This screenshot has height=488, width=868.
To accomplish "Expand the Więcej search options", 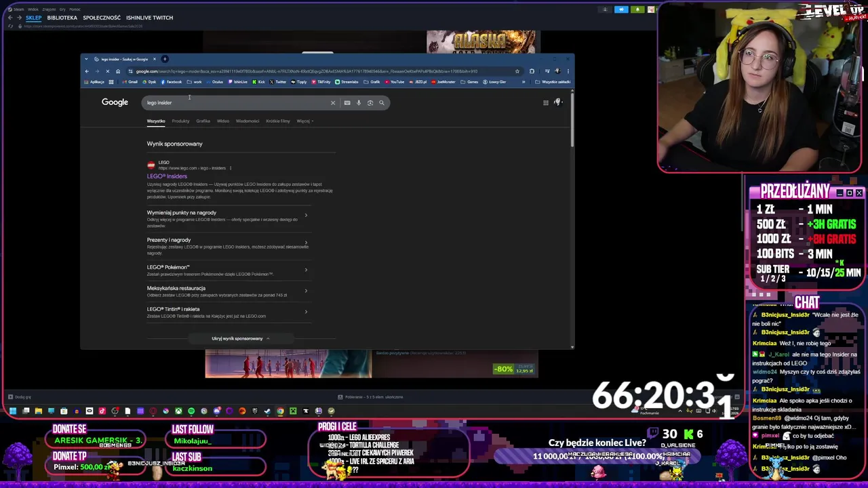I will pyautogui.click(x=304, y=121).
